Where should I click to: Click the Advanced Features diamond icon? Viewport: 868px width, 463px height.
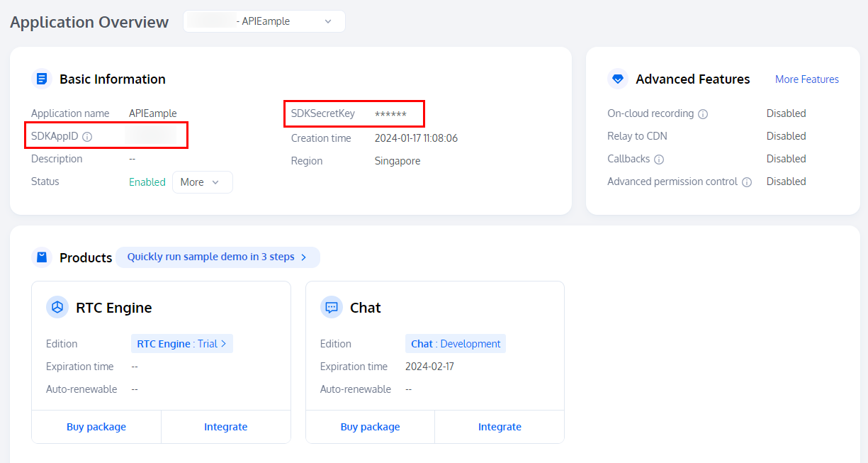point(617,79)
